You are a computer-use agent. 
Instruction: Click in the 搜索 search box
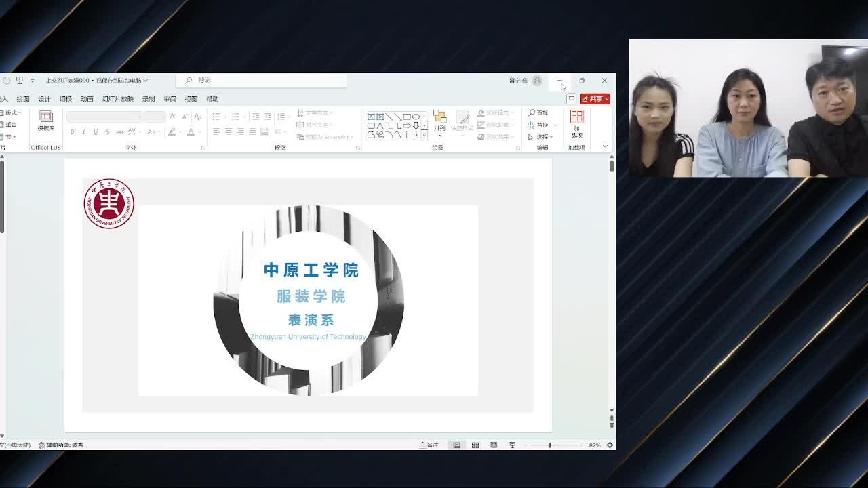pos(261,81)
